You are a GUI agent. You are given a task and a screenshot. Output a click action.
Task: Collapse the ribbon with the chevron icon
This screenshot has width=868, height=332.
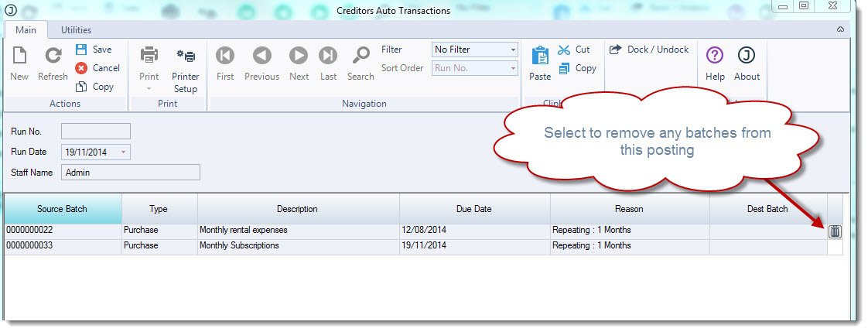pos(840,29)
